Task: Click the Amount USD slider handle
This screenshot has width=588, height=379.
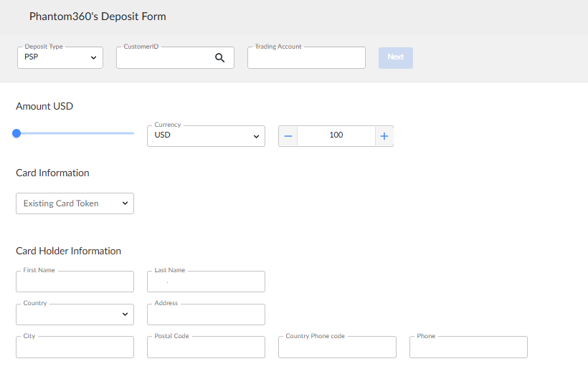Action: coord(16,133)
